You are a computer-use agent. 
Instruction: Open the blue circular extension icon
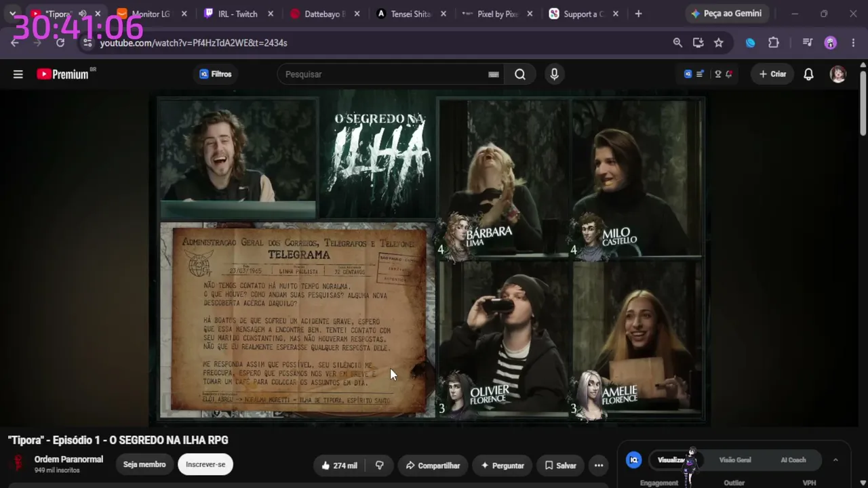tap(750, 43)
